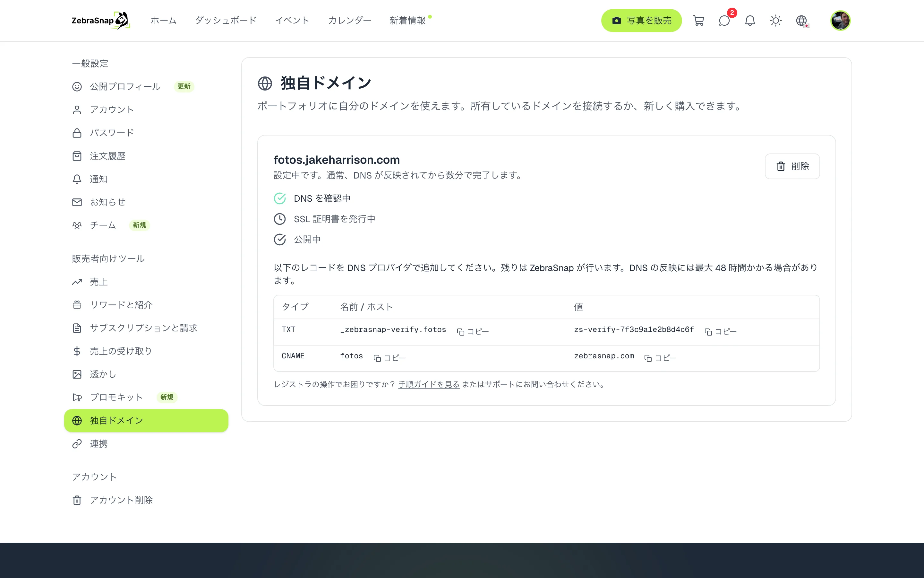This screenshot has width=924, height=578.
Task: Open 透かし watermark settings
Action: pos(146,374)
